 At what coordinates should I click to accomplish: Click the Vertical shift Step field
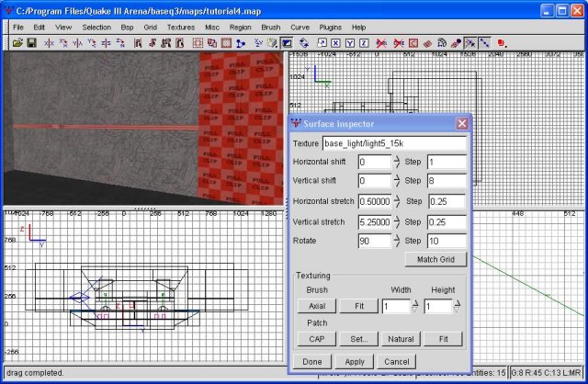tap(447, 181)
